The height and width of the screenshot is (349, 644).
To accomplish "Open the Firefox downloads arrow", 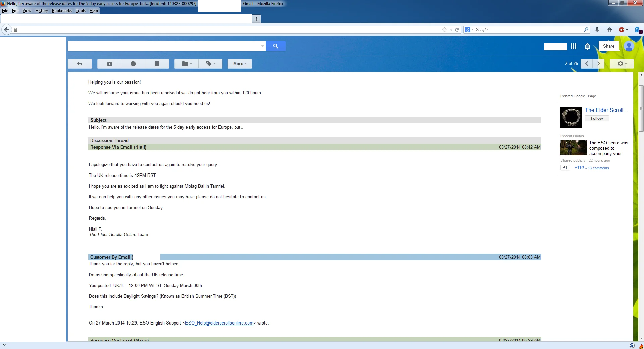I will tap(597, 30).
